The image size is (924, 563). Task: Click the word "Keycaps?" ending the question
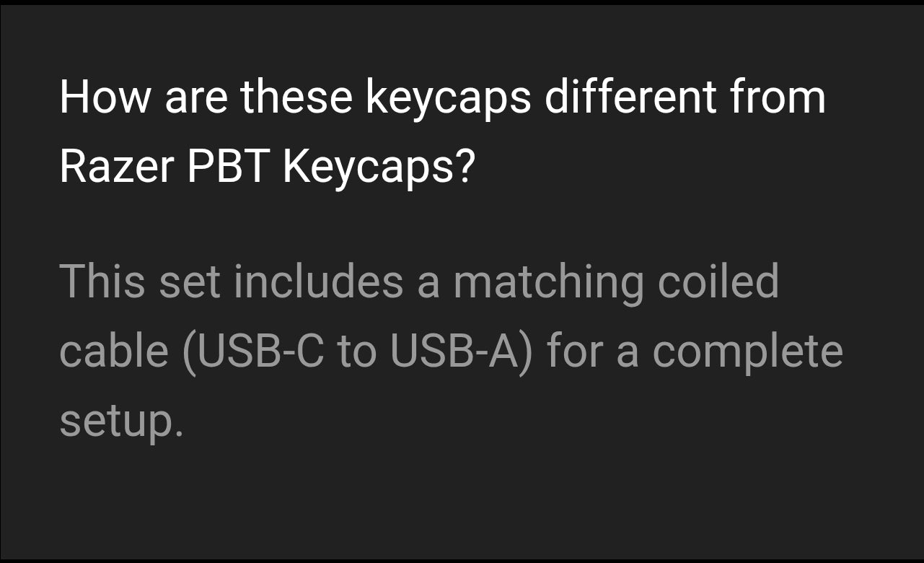tap(379, 167)
